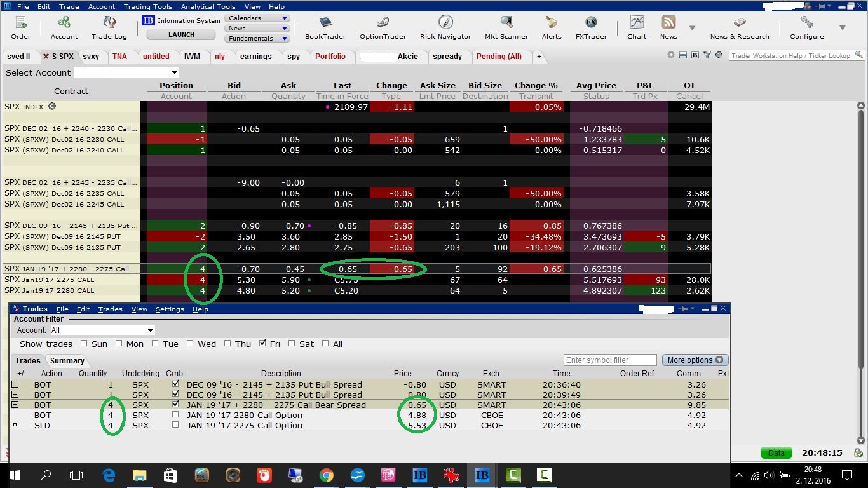The image size is (868, 488).
Task: Switch to the Trades tab beside Summary
Action: pos(28,360)
